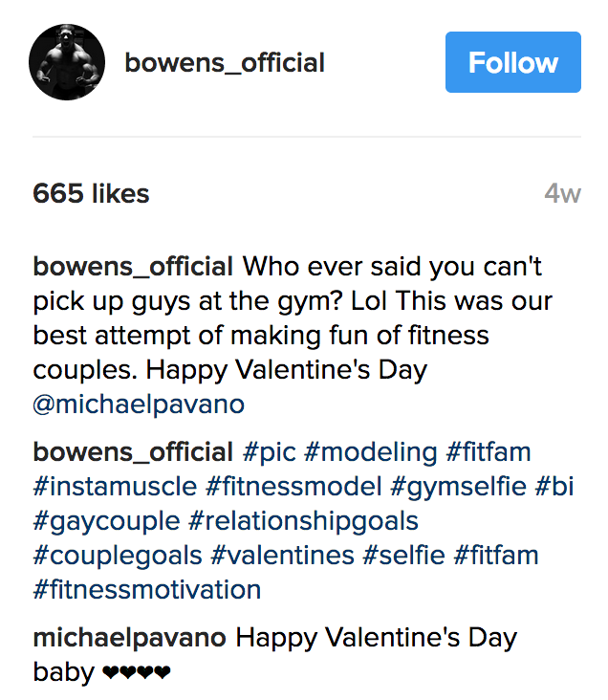Viewport: 608px width, 700px height.
Task: Select the #gaycouple hashtag
Action: [x=106, y=521]
